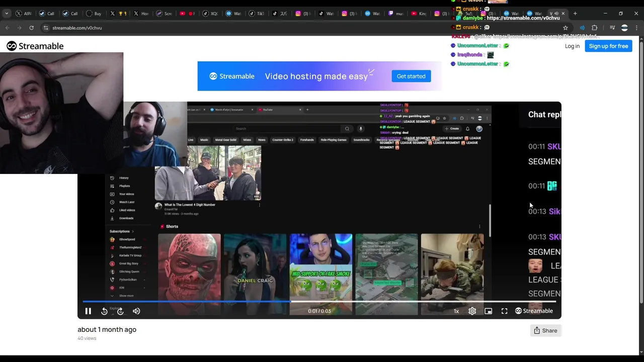Image resolution: width=644 pixels, height=362 pixels.
Task: Click Sign up for free button
Action: 608,46
